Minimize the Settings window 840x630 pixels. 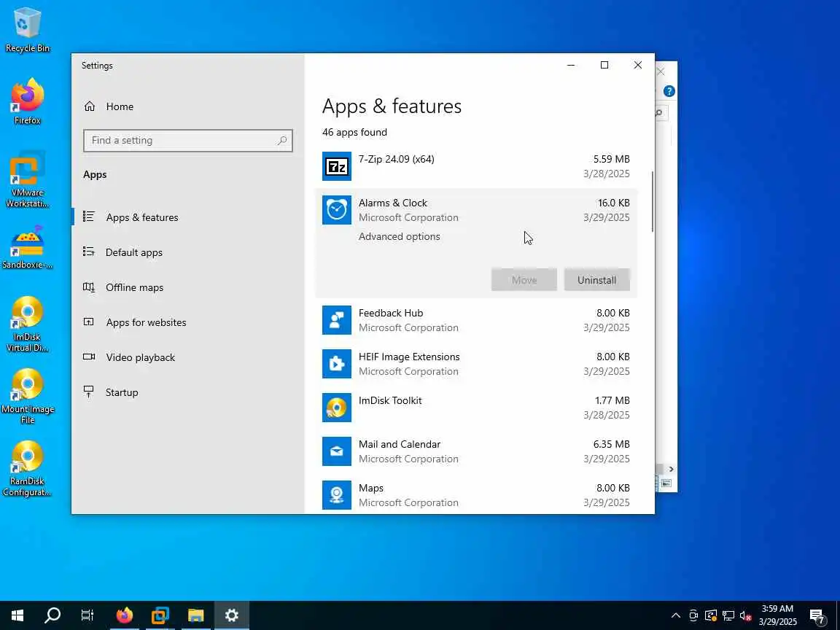[x=571, y=65]
